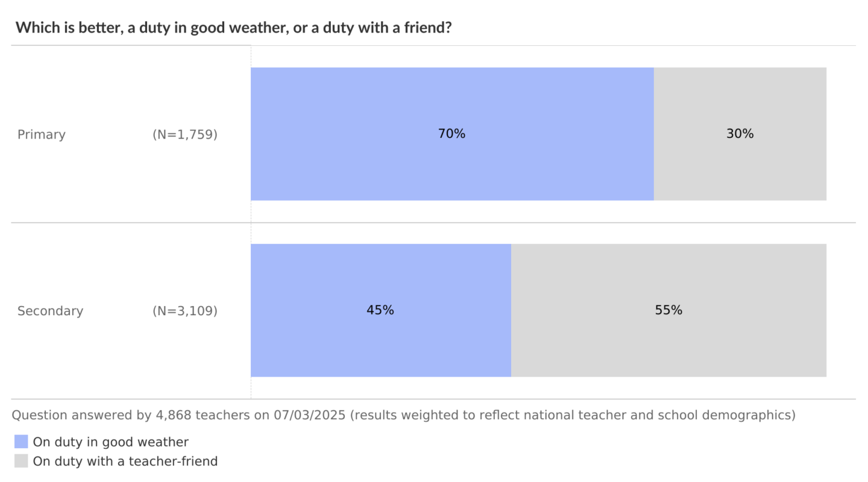Click the blue On duty in good weather legend swatch
The image size is (868, 482).
click(x=21, y=442)
